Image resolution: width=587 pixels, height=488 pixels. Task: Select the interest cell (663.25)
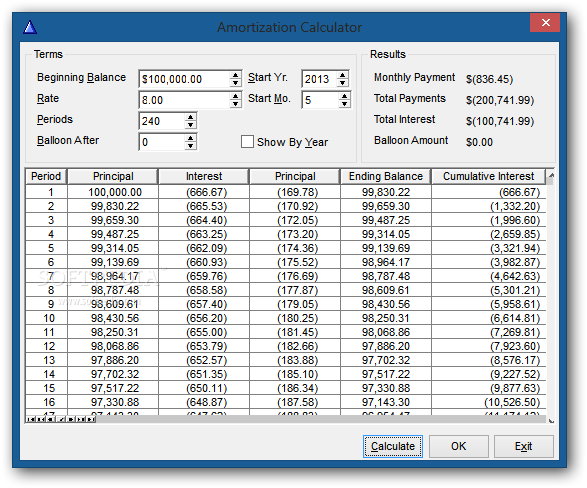(204, 234)
